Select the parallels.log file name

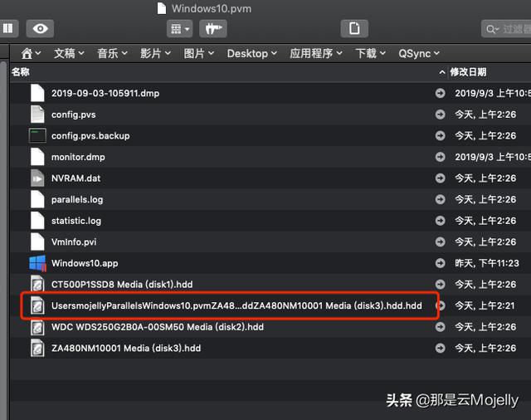click(x=77, y=200)
